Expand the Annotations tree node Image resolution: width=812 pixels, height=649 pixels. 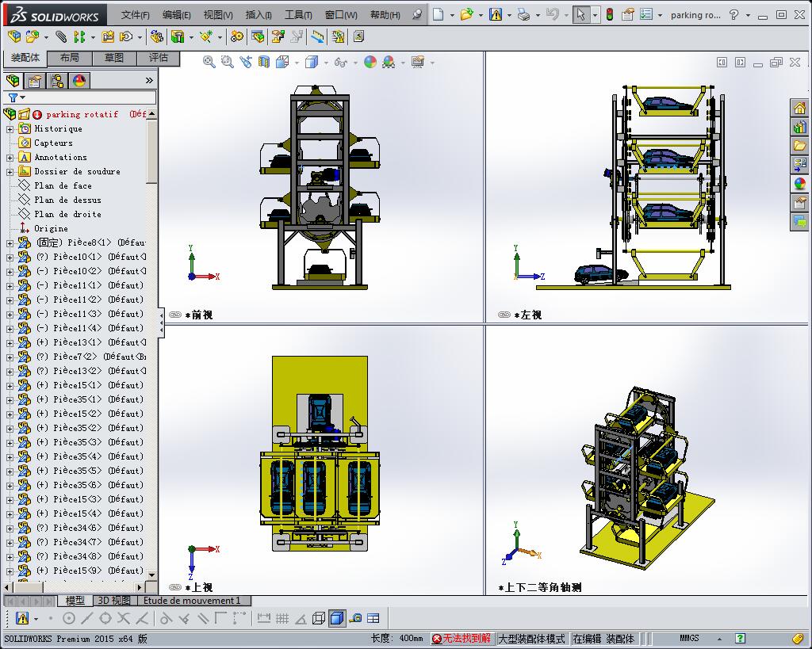point(10,158)
